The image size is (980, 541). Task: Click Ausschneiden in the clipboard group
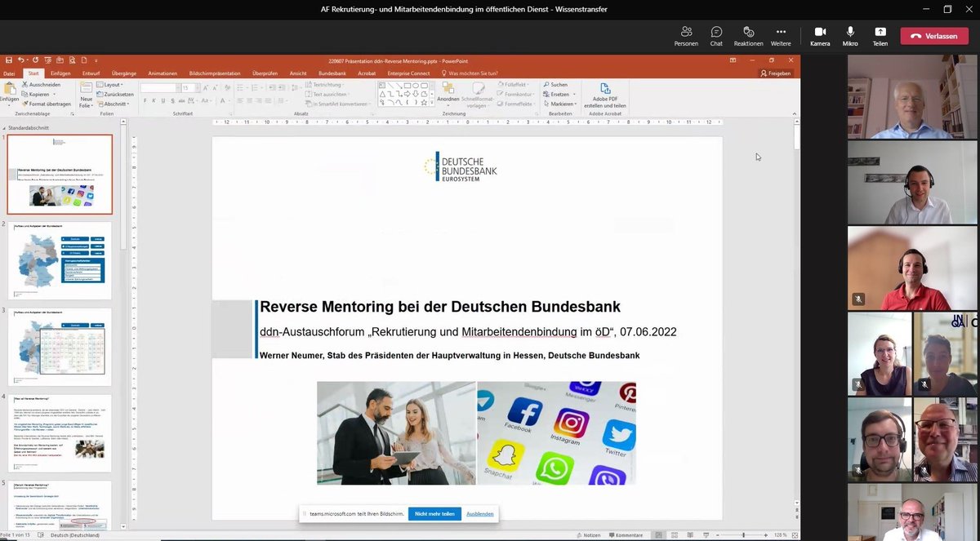click(41, 85)
